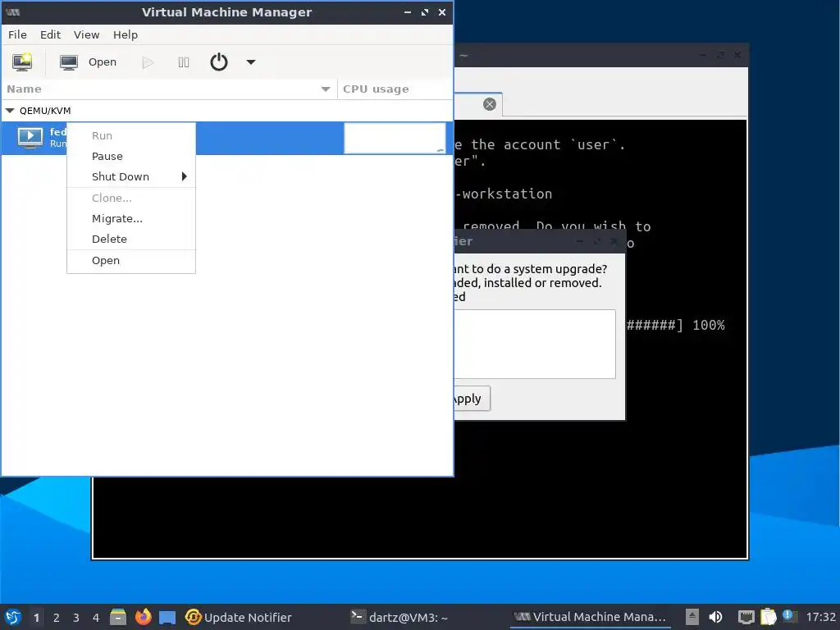This screenshot has width=840, height=630.
Task: Open the network status tray icon
Action: tap(746, 617)
